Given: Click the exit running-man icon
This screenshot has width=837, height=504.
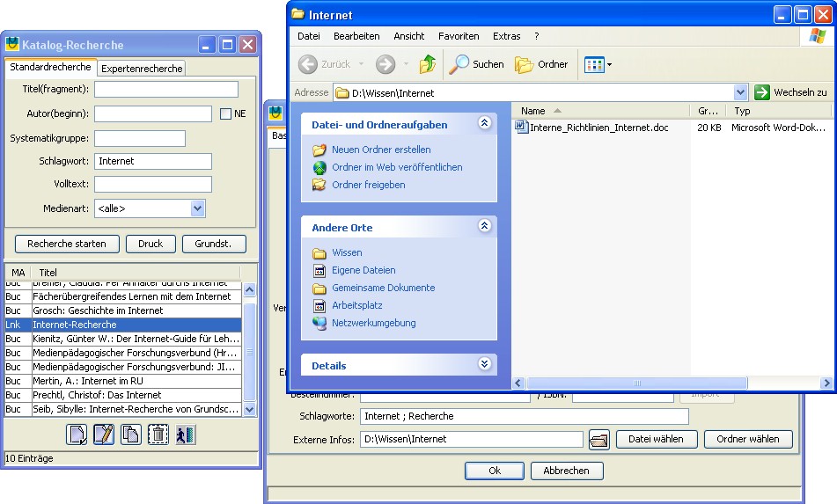Looking at the screenshot, I should (186, 435).
